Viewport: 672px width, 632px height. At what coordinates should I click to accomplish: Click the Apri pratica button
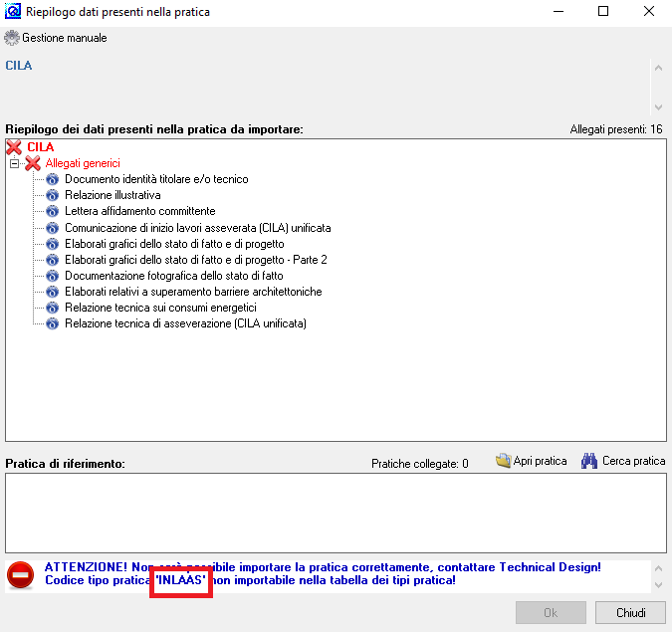click(x=532, y=461)
